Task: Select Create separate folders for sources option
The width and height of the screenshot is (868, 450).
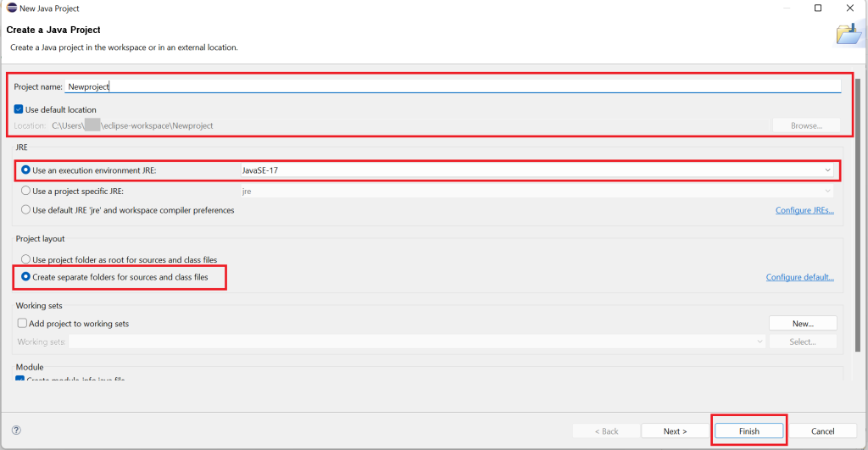Action: click(26, 277)
